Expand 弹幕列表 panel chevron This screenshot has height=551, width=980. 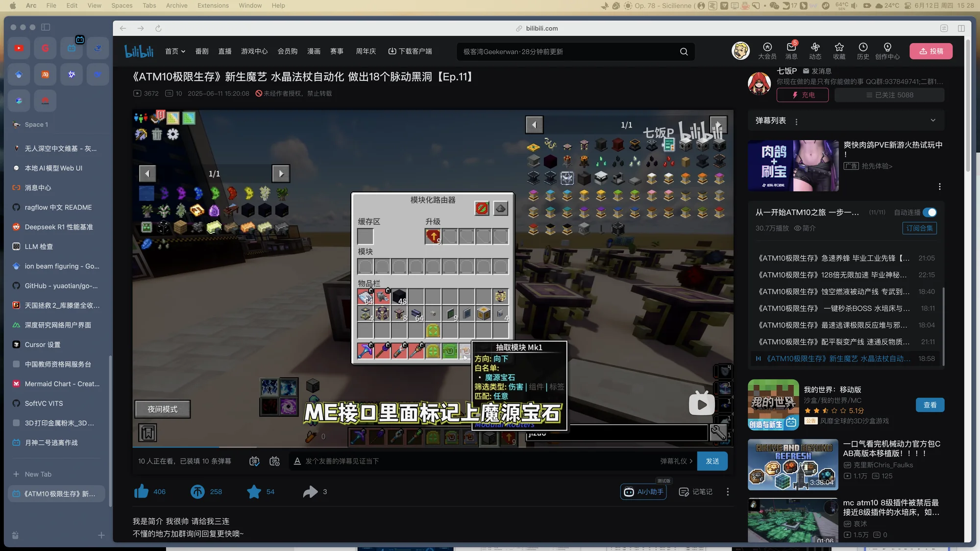933,120
